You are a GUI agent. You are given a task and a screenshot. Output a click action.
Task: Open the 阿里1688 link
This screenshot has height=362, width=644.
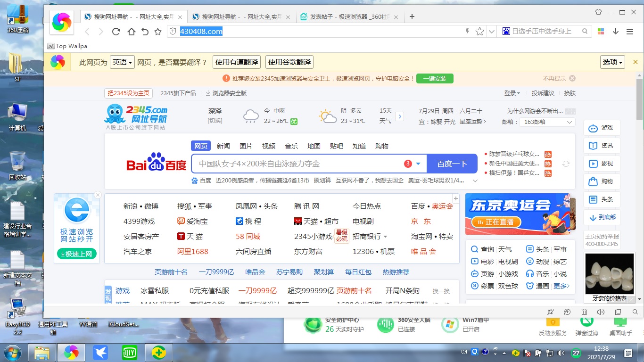[x=192, y=252]
